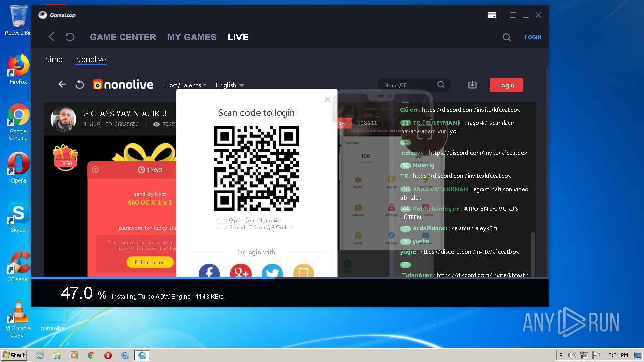Click Gülen's discord invite link

471,110
